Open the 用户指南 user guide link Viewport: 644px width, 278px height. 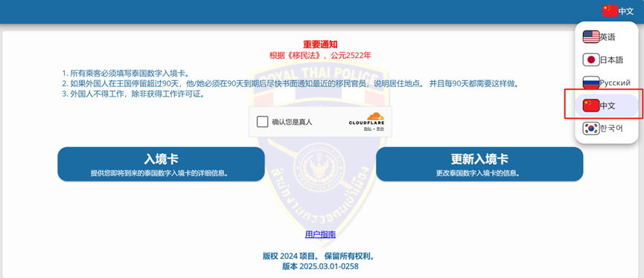tap(320, 235)
